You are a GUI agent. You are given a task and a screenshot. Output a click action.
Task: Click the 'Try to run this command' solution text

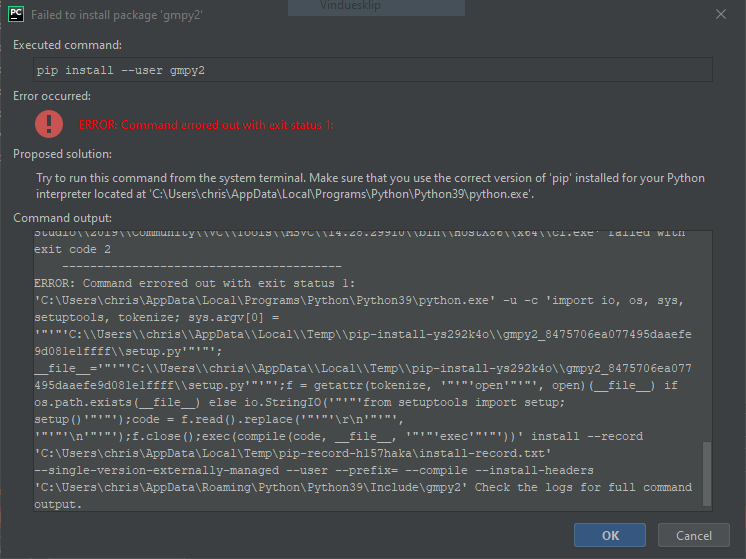(370, 186)
